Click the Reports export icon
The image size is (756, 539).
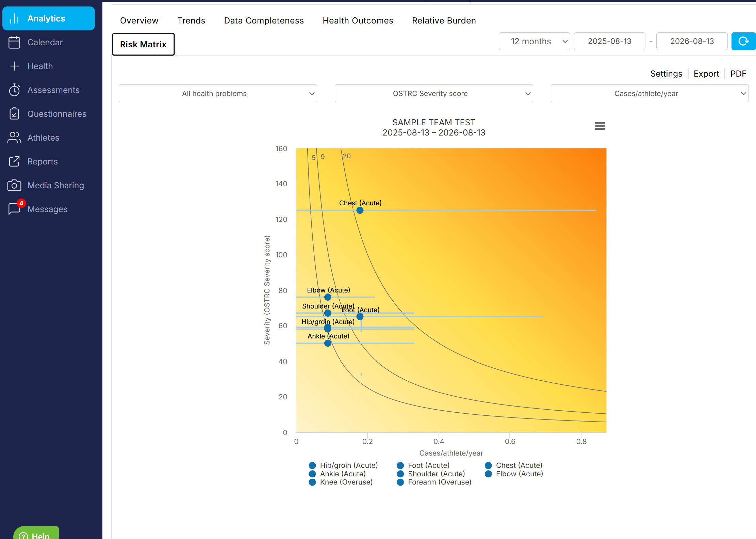tap(14, 161)
